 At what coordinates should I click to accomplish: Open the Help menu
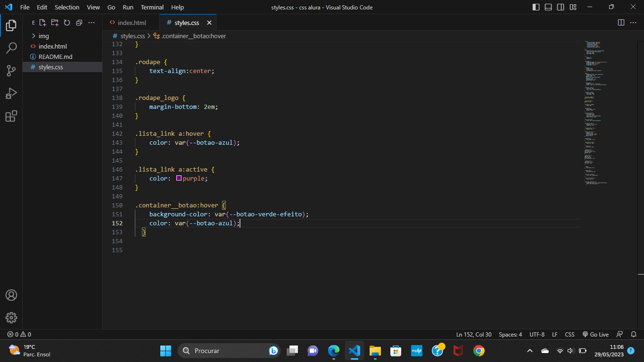pos(178,7)
